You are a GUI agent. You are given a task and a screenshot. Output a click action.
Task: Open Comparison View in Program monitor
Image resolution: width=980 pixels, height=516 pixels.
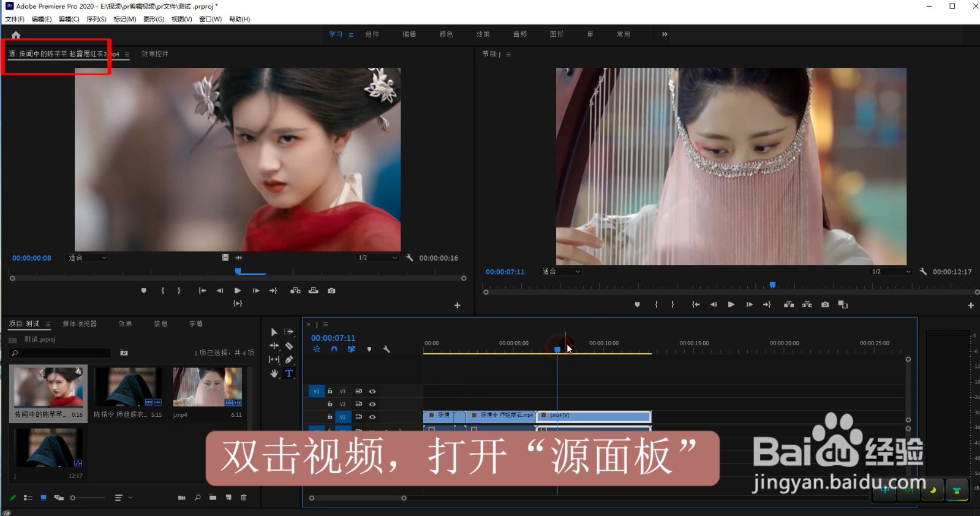tap(843, 304)
